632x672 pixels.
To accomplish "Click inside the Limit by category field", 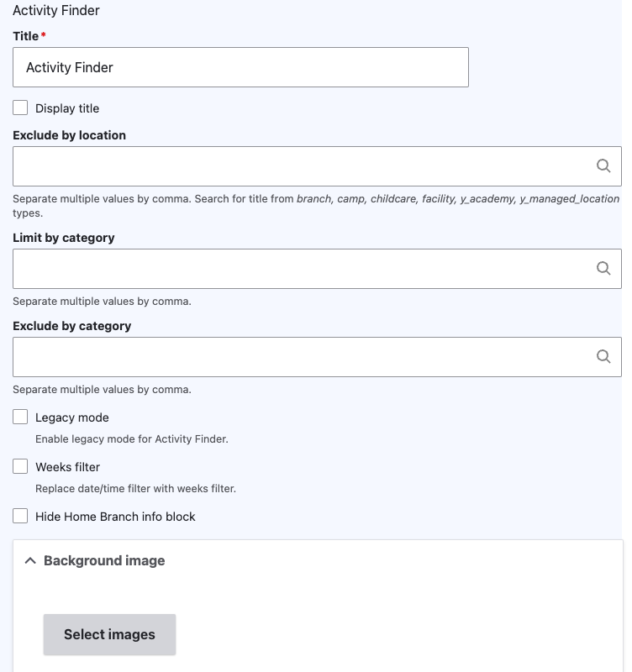I will pyautogui.click(x=317, y=269).
